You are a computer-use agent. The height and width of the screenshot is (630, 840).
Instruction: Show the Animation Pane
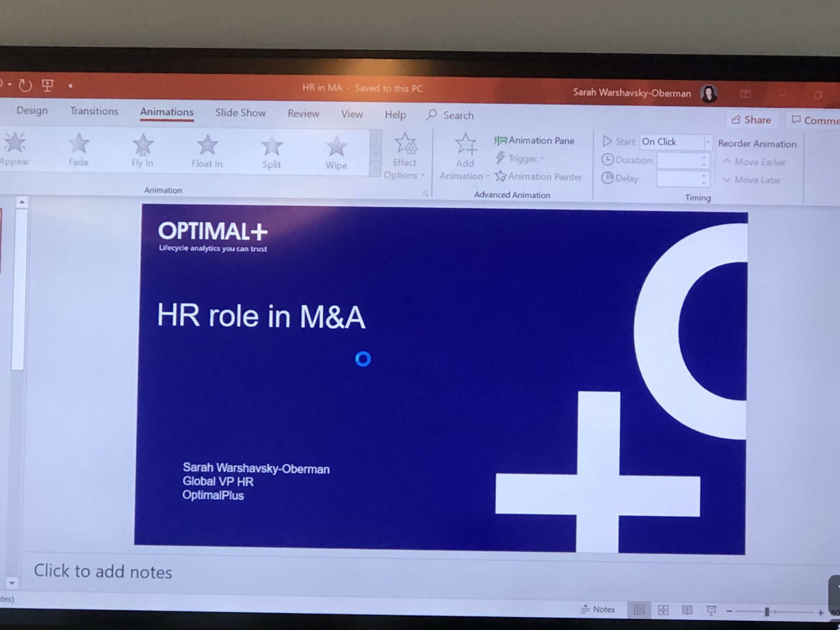534,140
